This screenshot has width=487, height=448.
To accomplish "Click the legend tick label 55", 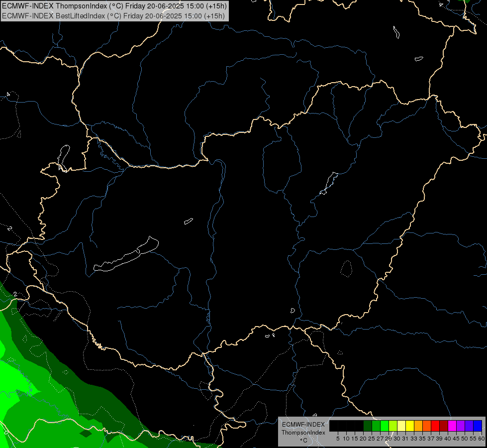I will tap(473, 439).
